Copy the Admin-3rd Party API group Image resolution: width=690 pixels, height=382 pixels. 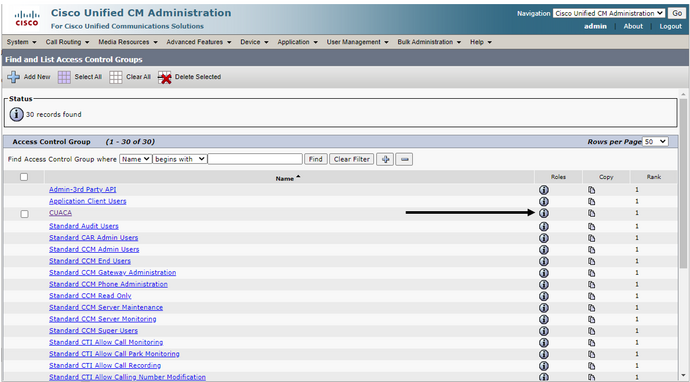[x=591, y=190]
